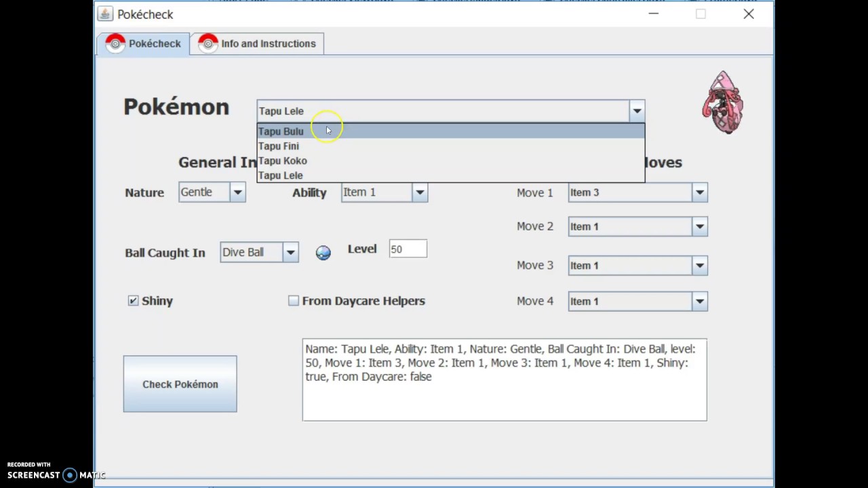The height and width of the screenshot is (488, 868).
Task: Select Tapu Fini from the list
Action: [x=450, y=146]
